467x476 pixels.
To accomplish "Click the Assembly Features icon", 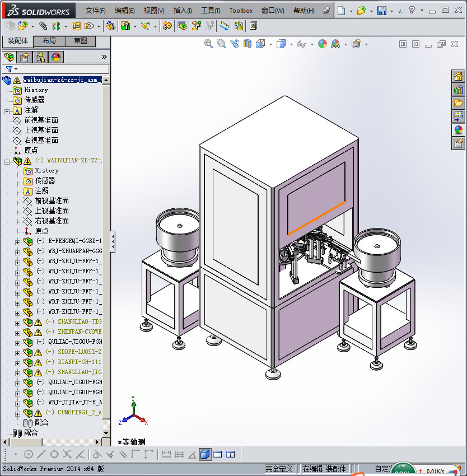I will tap(125, 26).
